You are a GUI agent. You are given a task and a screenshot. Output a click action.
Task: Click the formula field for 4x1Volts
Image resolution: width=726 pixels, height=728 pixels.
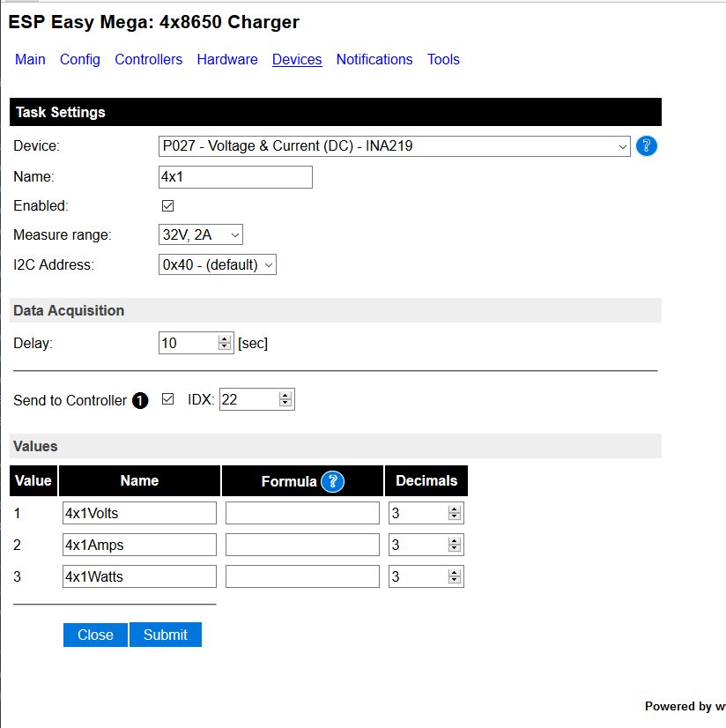(x=302, y=513)
